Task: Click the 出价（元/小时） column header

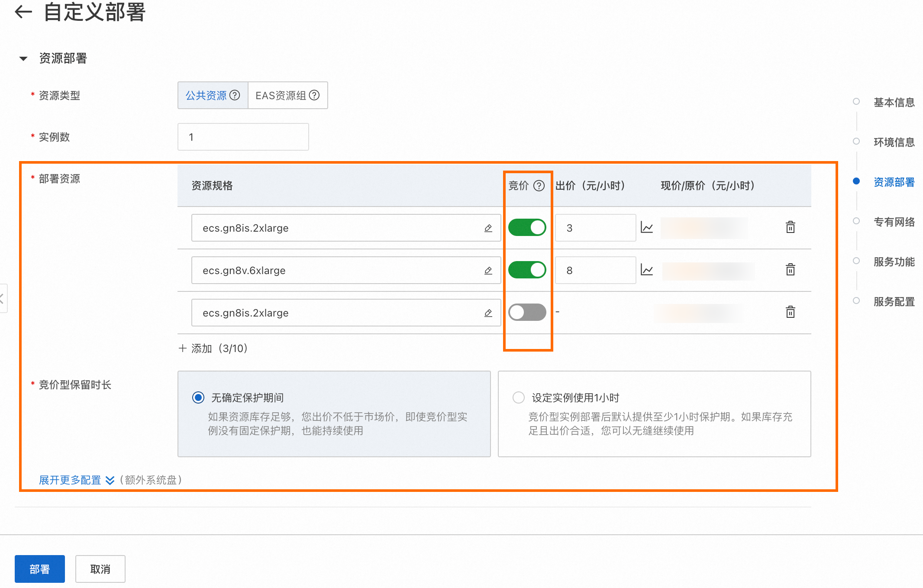Action: (x=591, y=186)
